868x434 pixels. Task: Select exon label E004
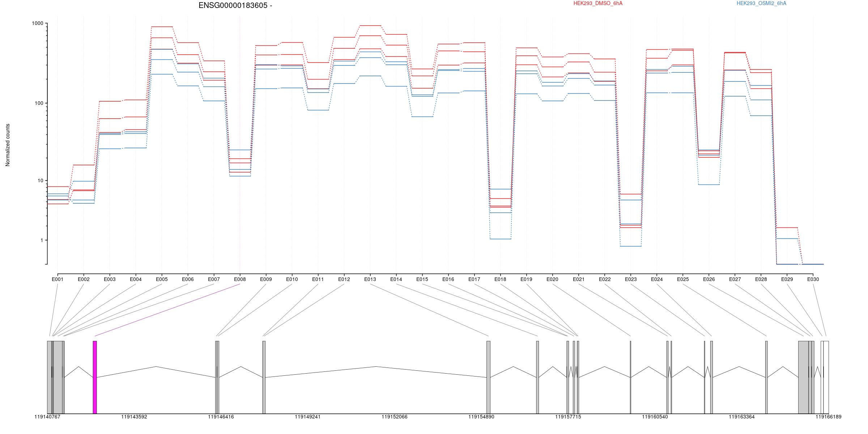(136, 279)
